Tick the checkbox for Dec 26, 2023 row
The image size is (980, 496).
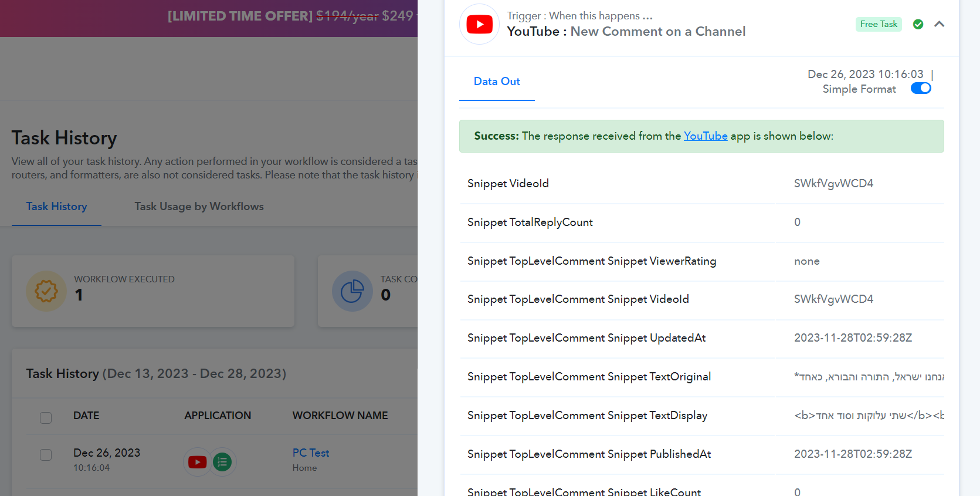[x=46, y=455]
